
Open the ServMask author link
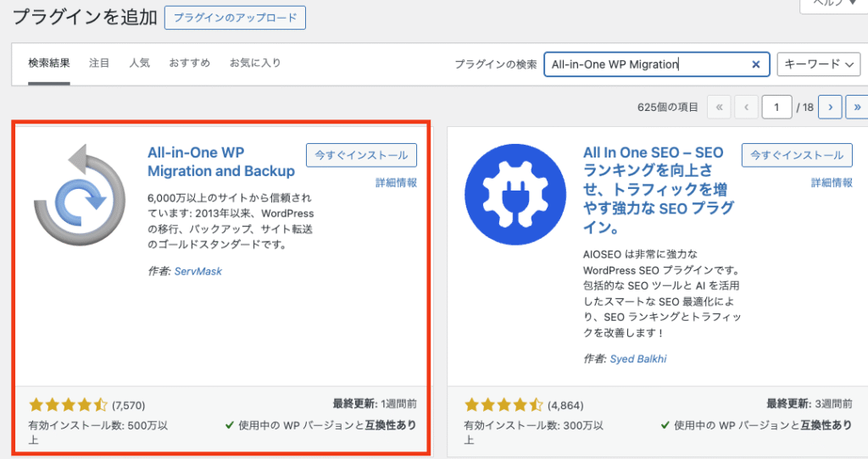(198, 271)
